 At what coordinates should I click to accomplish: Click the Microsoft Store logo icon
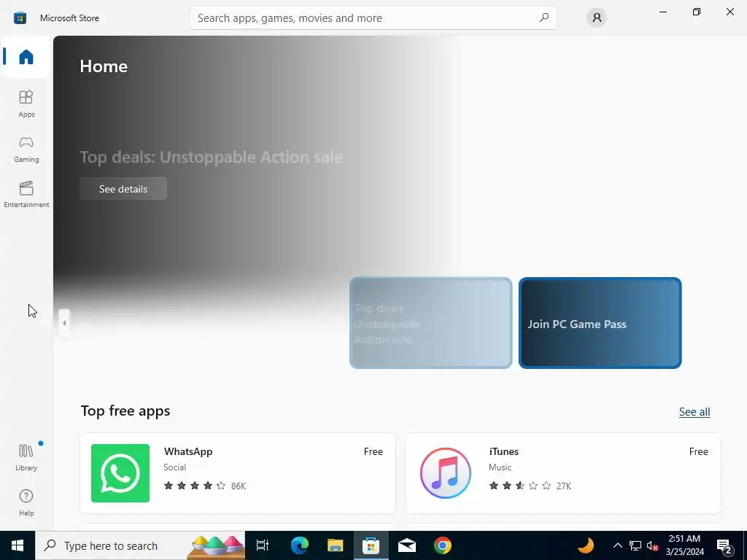point(20,18)
